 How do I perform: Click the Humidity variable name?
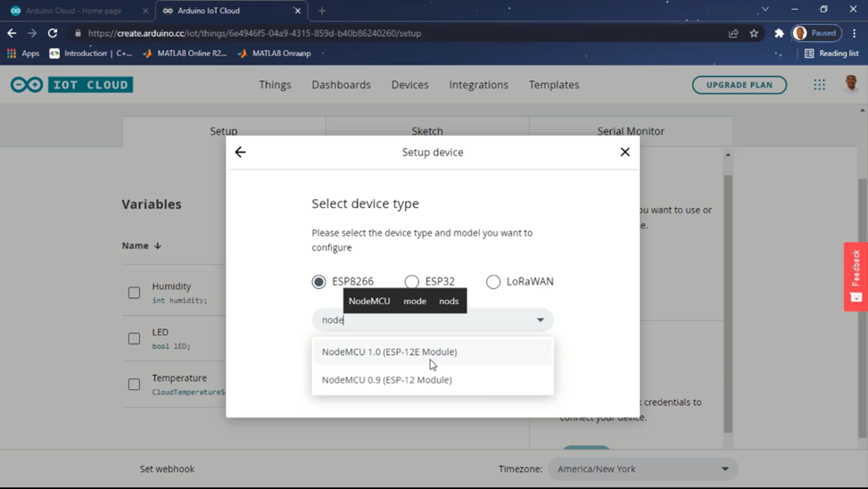(x=171, y=286)
